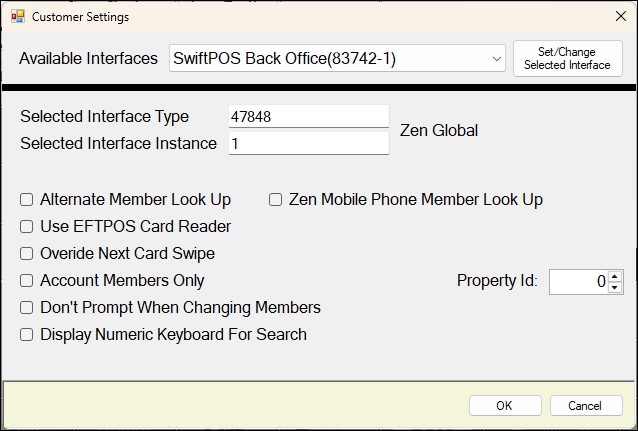Image resolution: width=638 pixels, height=431 pixels.
Task: Focus the Selected Interface Instance field
Action: 307,144
